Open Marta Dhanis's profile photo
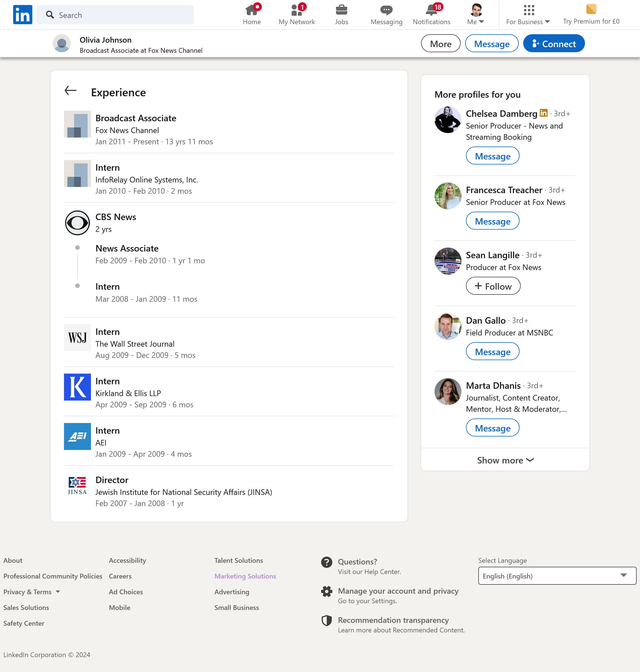This screenshot has height=672, width=640. click(448, 392)
